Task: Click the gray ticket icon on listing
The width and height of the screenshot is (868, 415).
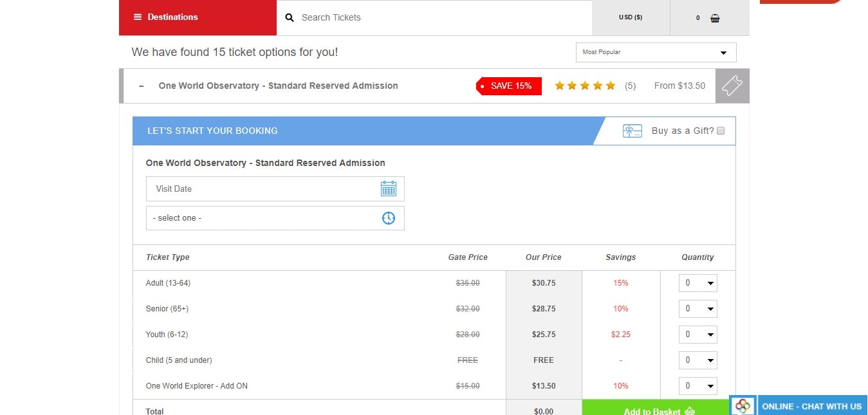Action: 732,86
